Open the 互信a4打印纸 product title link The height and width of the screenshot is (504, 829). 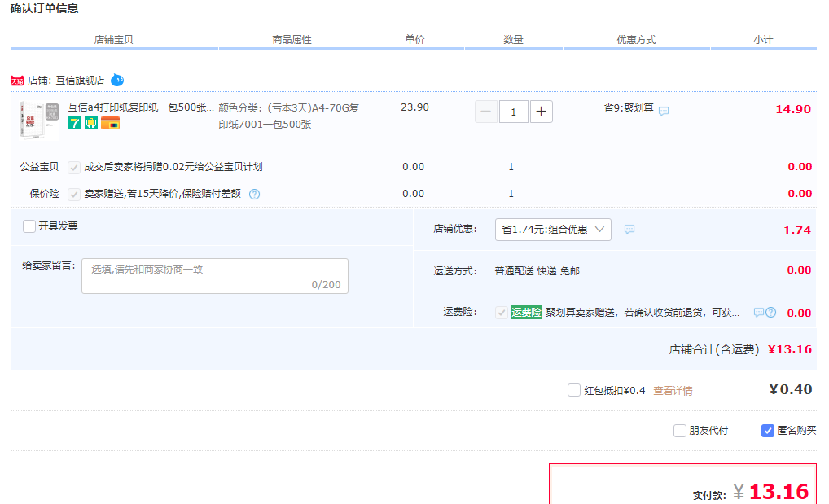click(141, 107)
